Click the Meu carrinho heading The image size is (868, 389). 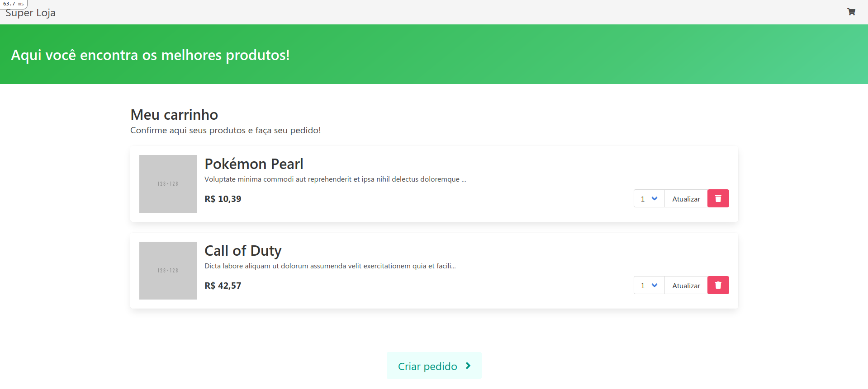tap(174, 115)
